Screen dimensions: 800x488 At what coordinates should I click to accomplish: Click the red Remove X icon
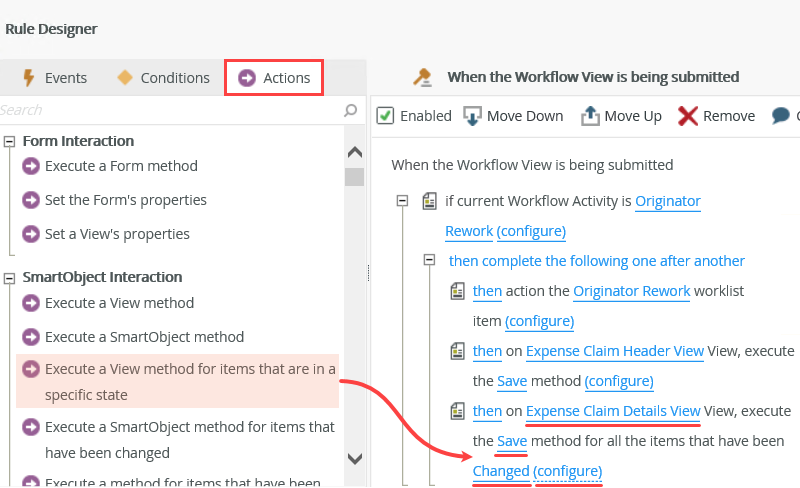[x=688, y=116]
